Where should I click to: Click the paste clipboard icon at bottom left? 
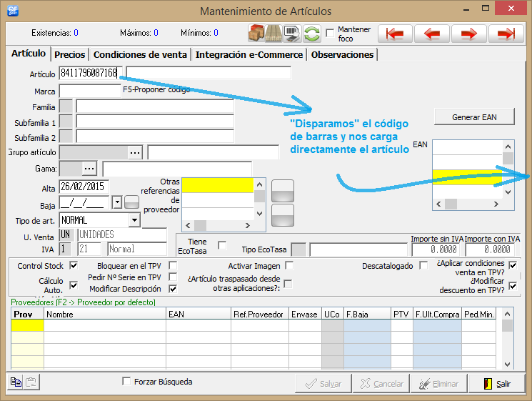31,382
